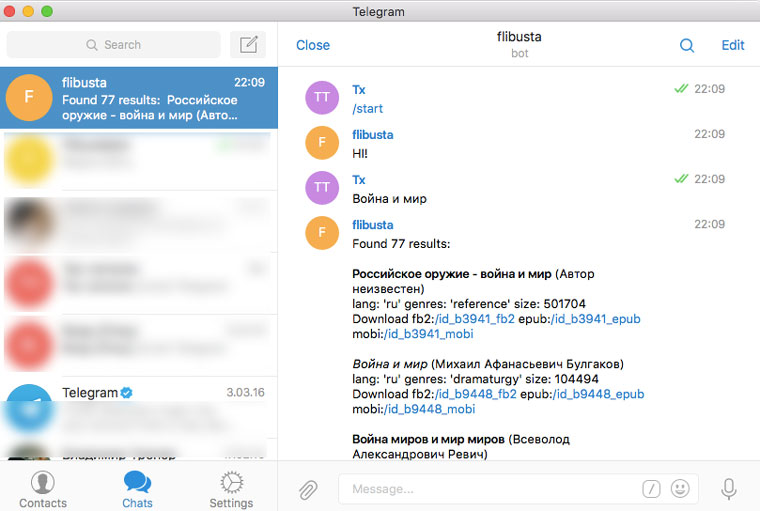Open the emoji smiley picker

coord(680,489)
